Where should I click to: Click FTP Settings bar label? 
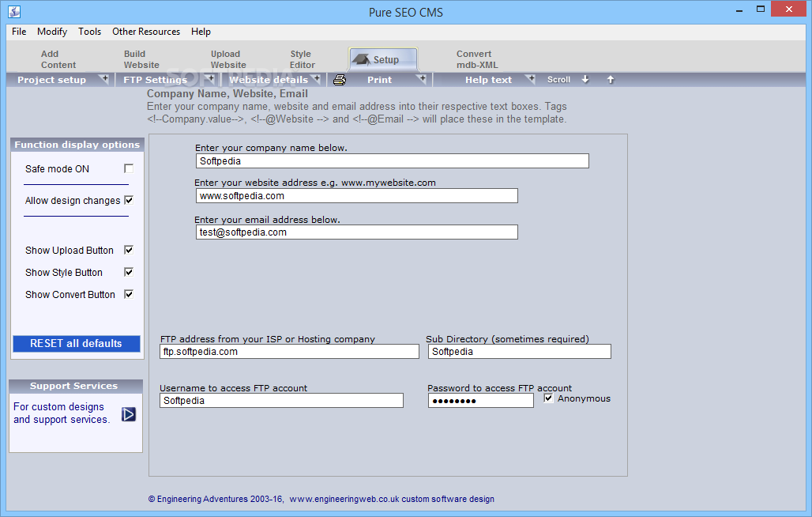coord(155,80)
